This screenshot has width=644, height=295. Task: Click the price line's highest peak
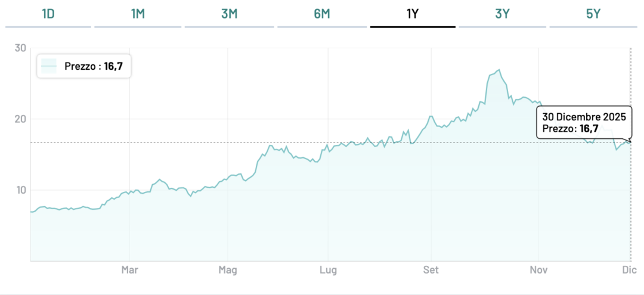tap(499, 70)
